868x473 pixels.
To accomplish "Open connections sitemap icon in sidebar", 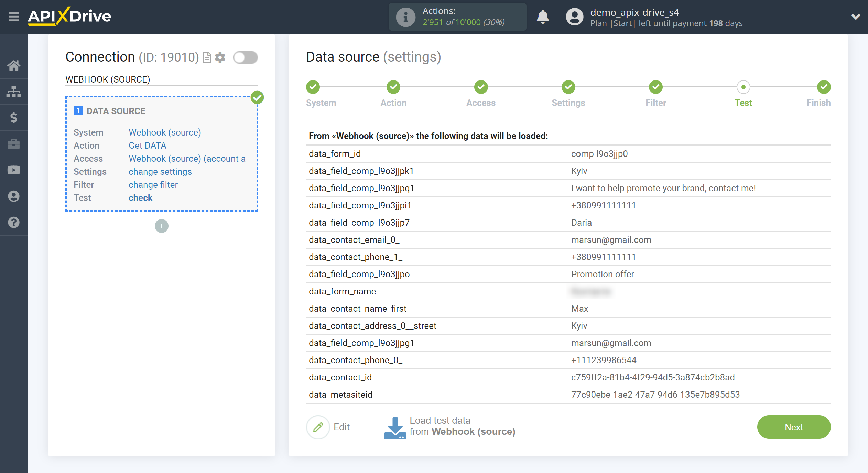I will (14, 92).
